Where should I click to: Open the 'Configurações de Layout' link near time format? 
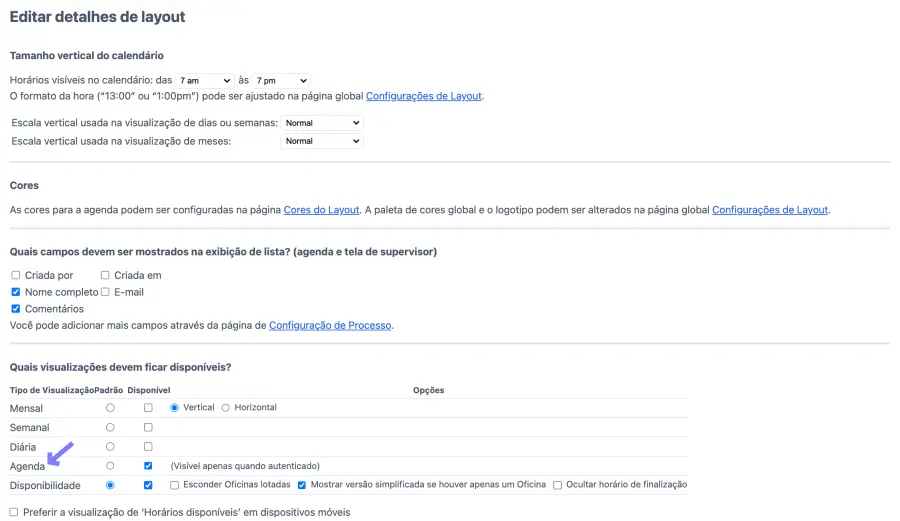tap(424, 96)
